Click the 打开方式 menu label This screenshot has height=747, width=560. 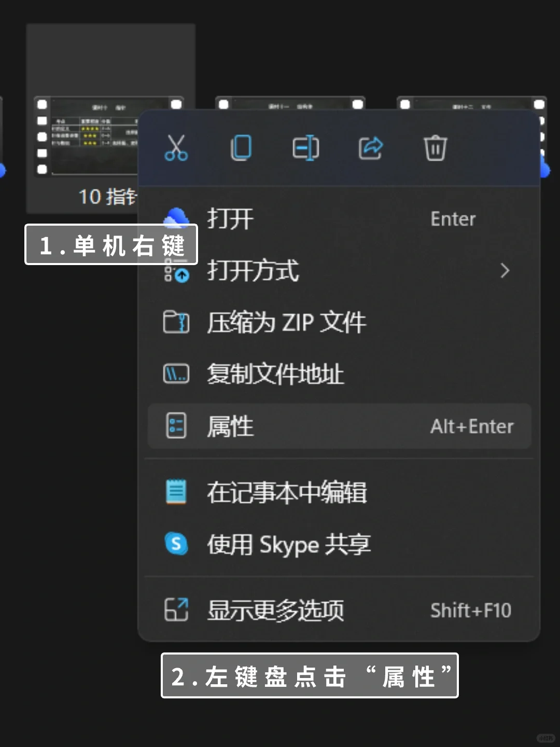[253, 270]
